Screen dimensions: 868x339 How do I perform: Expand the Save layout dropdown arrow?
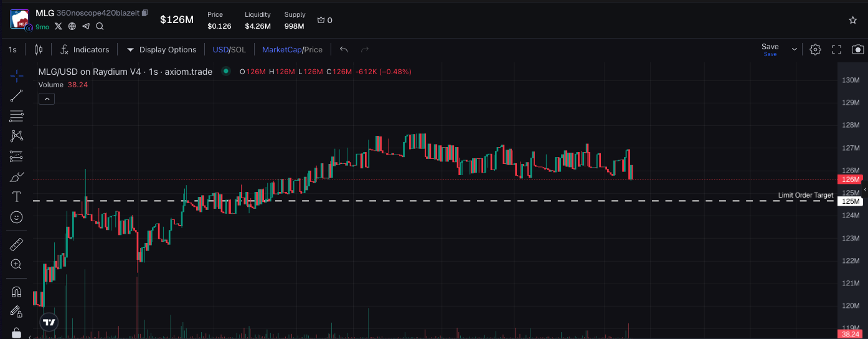tap(795, 49)
